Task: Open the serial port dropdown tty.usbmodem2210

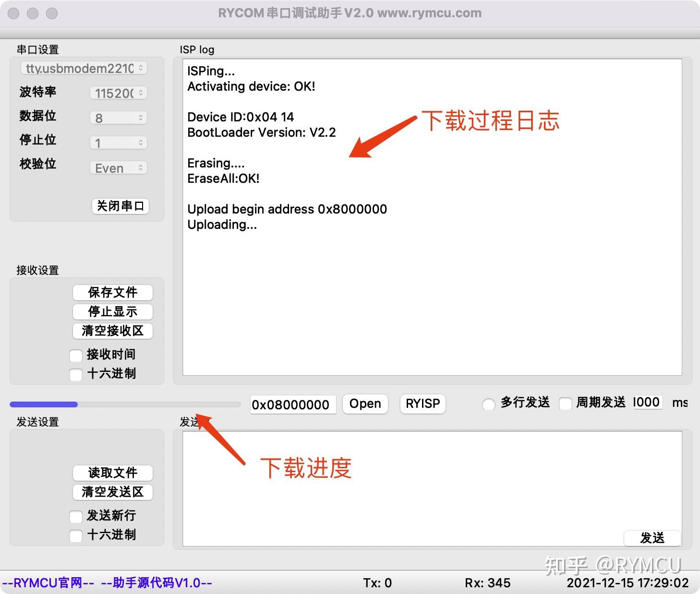Action: click(83, 68)
